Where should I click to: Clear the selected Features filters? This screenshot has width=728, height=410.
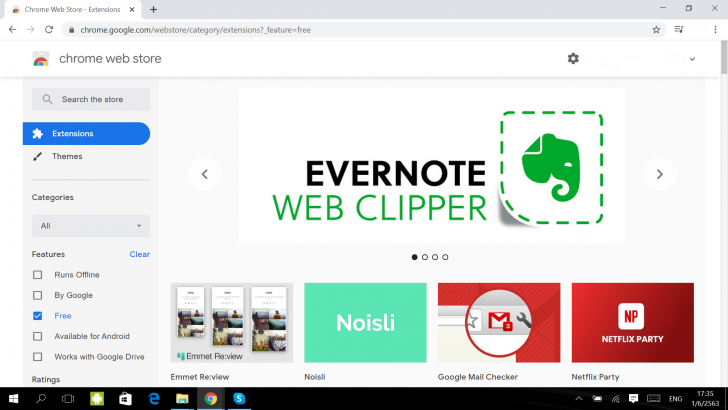(139, 254)
